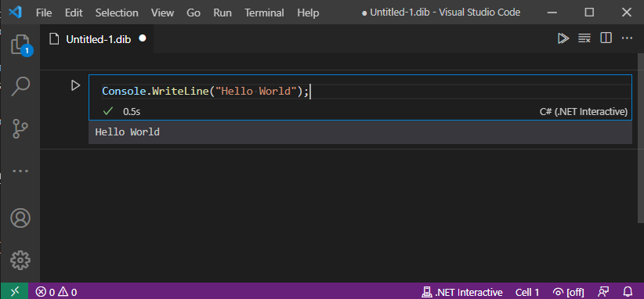
Task: Select the Untitled-1.dib tab
Action: [x=97, y=39]
